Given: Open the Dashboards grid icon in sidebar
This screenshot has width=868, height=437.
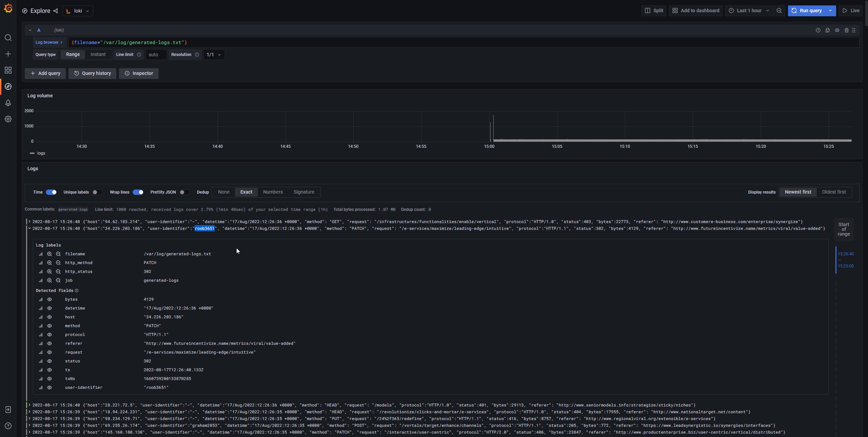Looking at the screenshot, I should coord(8,70).
